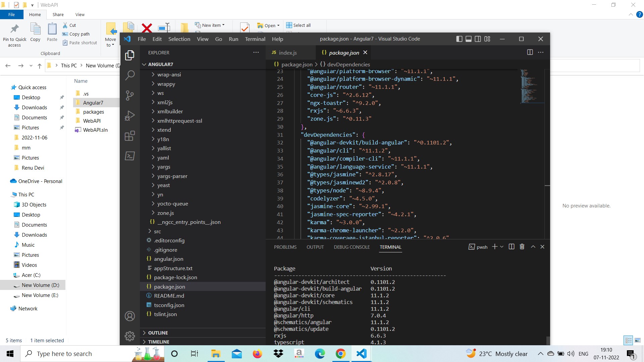Open the VS Code Terminal menu
Viewport: 644px width, 362px height.
point(255,39)
